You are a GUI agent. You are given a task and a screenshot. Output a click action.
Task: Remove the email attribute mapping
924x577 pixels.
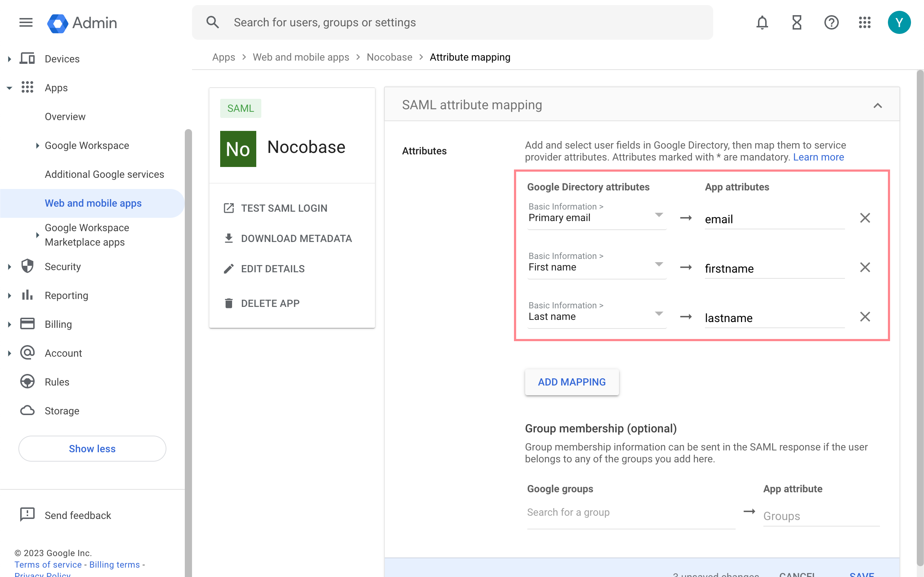pyautogui.click(x=865, y=218)
